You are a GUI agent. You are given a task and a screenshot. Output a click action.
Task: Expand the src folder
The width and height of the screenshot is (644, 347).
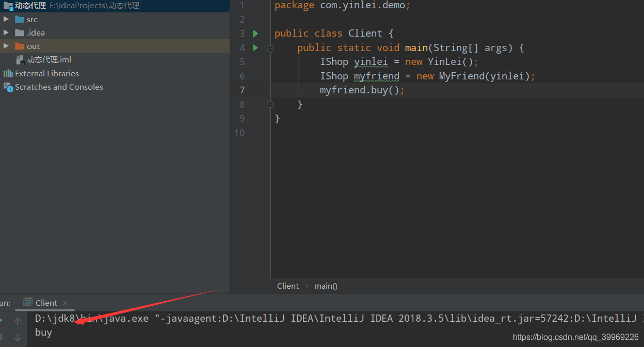(6, 19)
